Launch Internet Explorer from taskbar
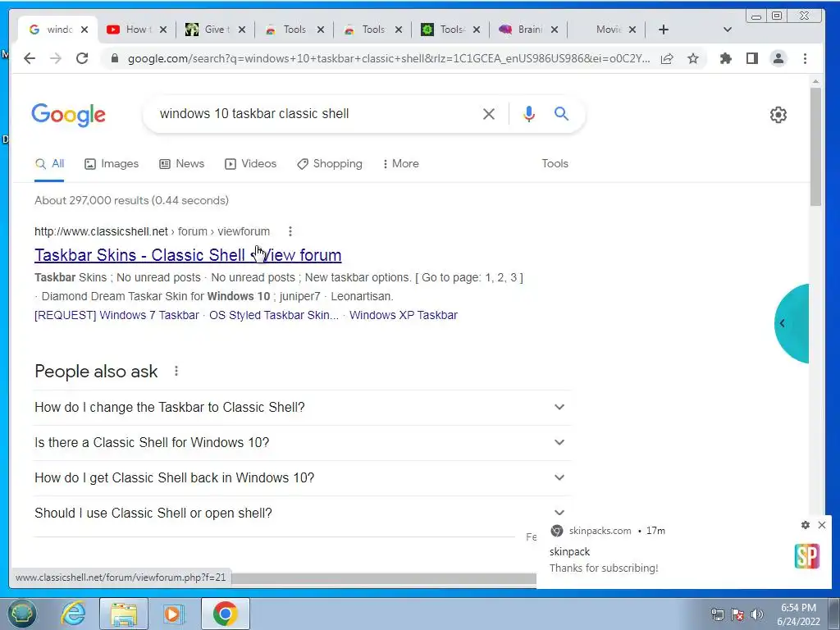This screenshot has height=630, width=840. pos(73,614)
